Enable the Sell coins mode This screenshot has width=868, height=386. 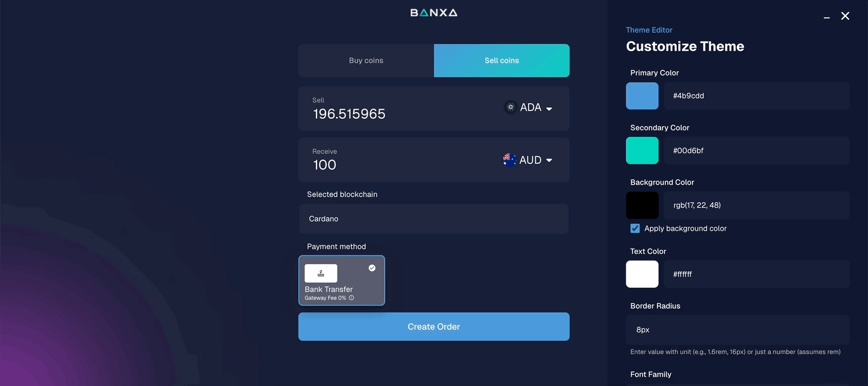(502, 60)
